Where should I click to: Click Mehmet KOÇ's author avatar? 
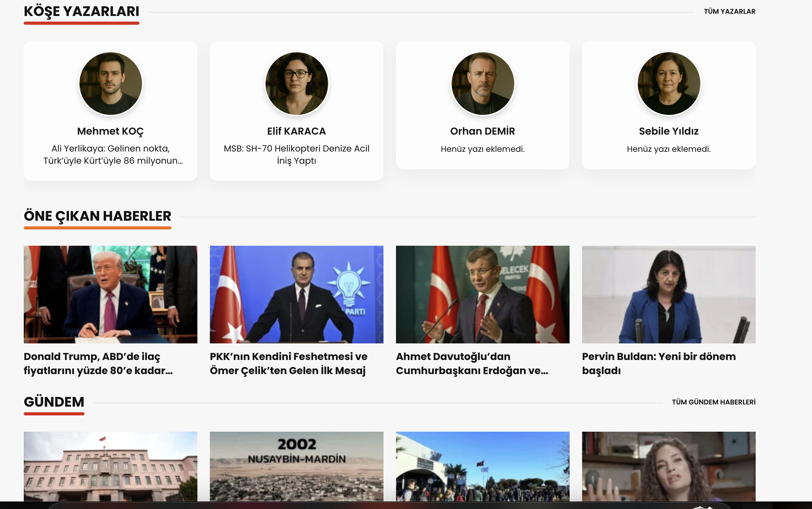[x=110, y=84]
